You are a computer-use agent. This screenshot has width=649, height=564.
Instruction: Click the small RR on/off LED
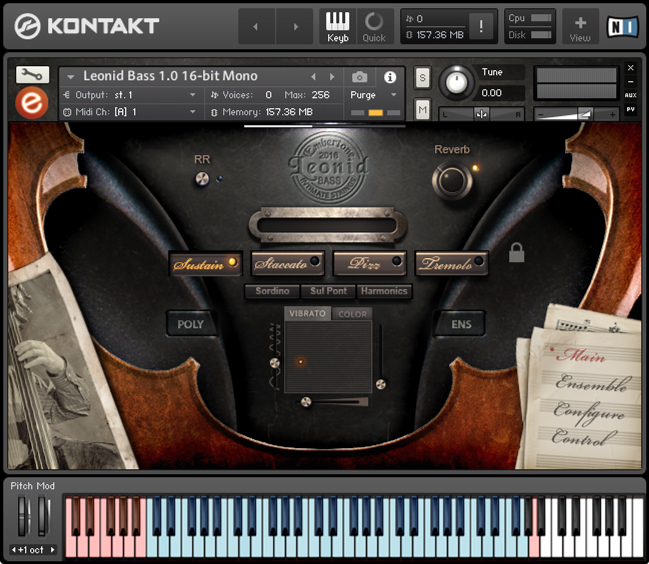click(x=220, y=179)
